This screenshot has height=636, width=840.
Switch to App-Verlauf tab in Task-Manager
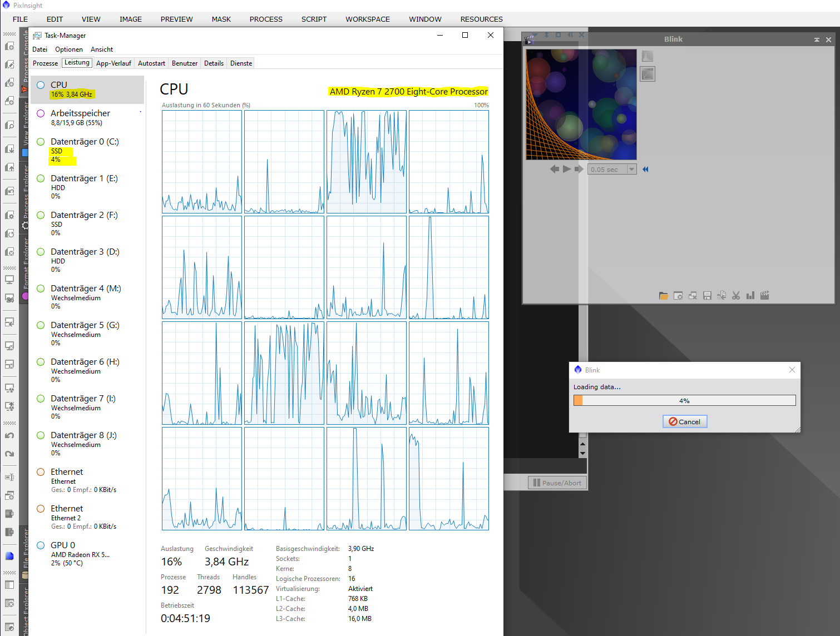tap(113, 63)
